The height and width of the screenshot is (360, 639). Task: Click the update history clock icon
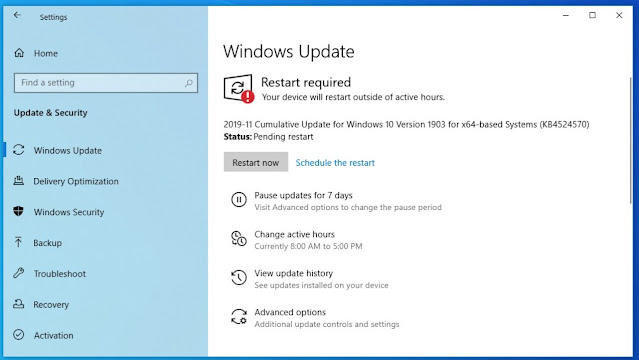pos(239,277)
